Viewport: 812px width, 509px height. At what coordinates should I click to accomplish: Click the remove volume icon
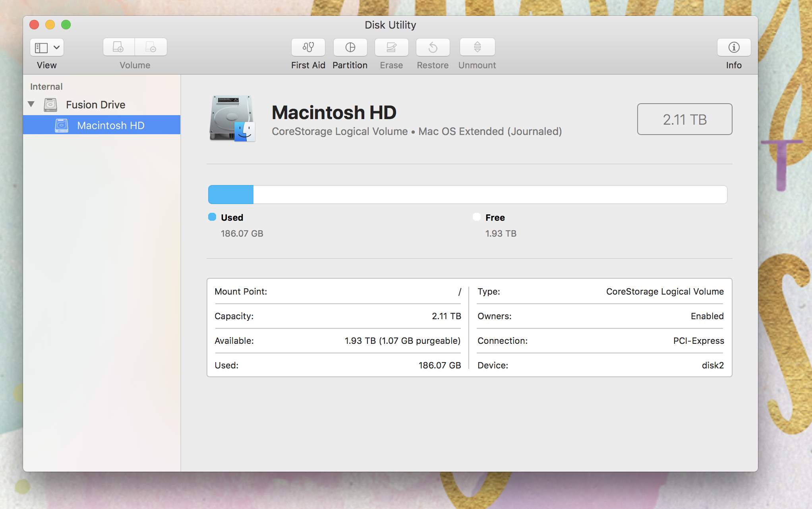(151, 47)
